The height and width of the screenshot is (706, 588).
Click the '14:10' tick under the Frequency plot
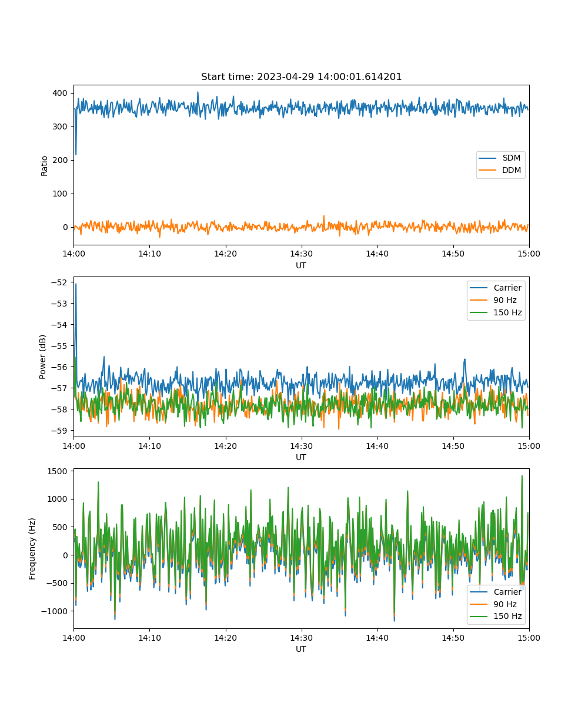point(149,637)
